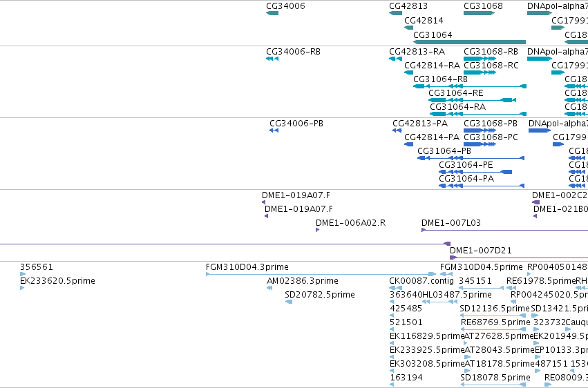The image size is (588, 388).
Task: Select the CG42813 gene label
Action: tap(408, 6)
